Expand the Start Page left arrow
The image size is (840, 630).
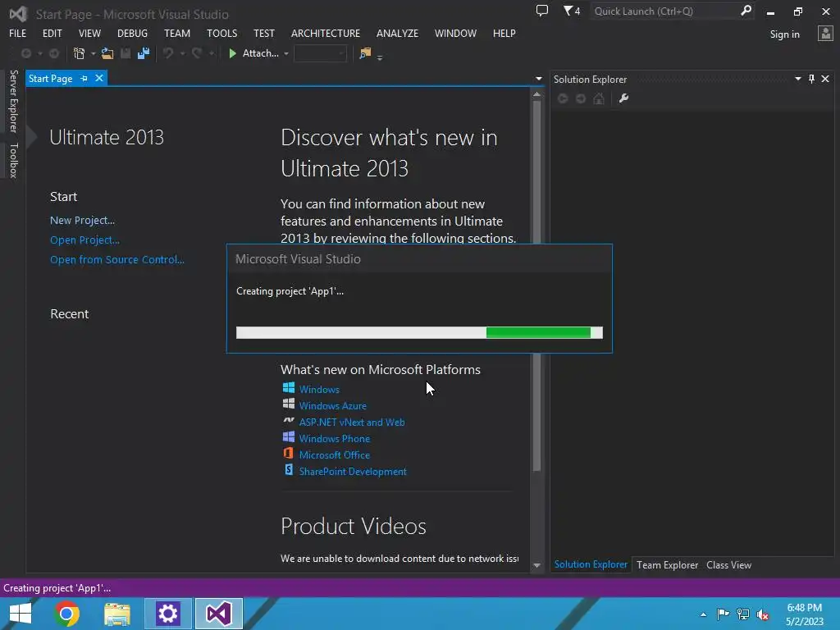31,137
